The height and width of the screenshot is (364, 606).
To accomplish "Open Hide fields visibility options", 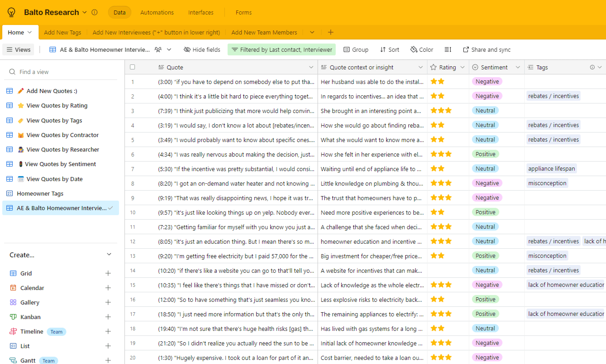I will point(202,49).
